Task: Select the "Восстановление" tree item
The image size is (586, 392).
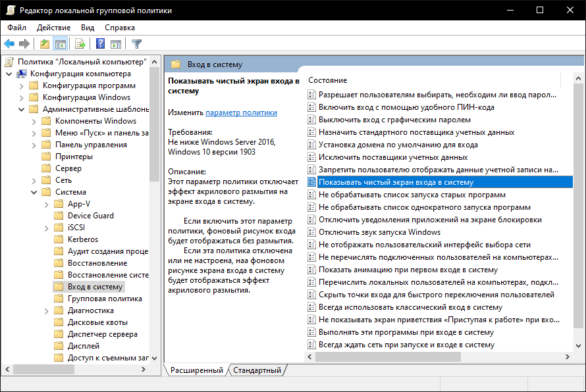Action: coord(97,263)
